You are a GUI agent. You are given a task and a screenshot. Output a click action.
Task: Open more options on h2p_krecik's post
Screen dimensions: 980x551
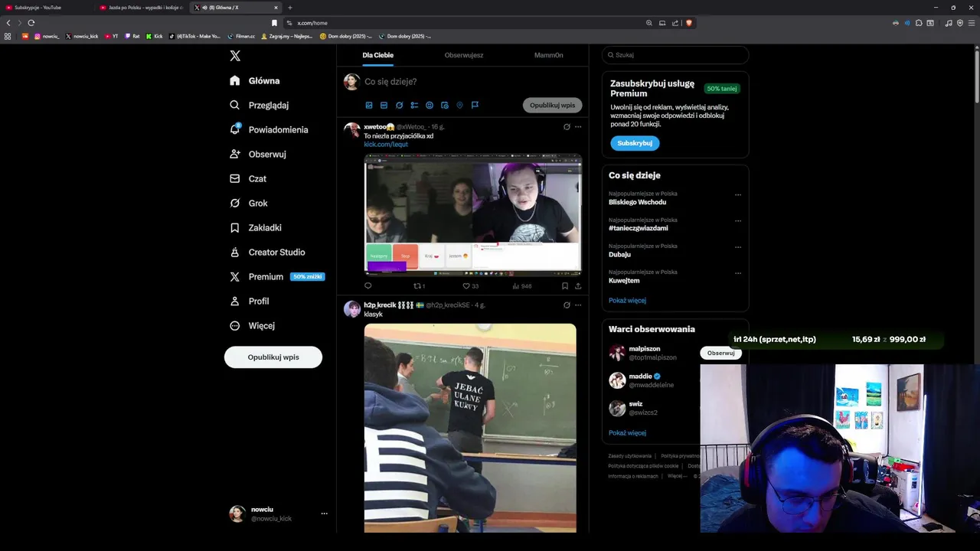click(x=578, y=305)
